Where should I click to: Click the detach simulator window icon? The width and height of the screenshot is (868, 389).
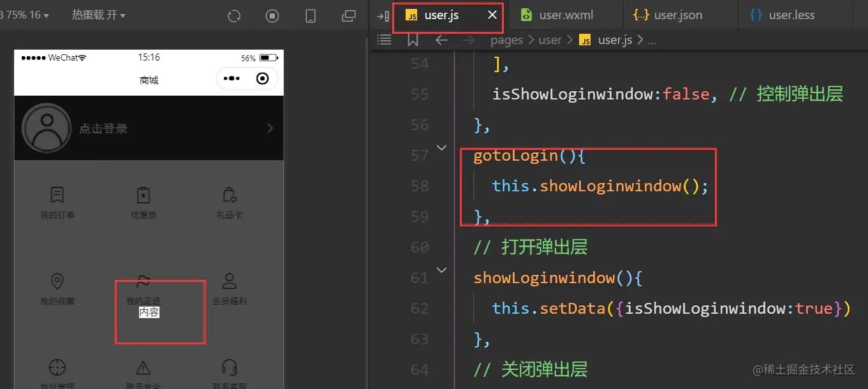coord(349,16)
